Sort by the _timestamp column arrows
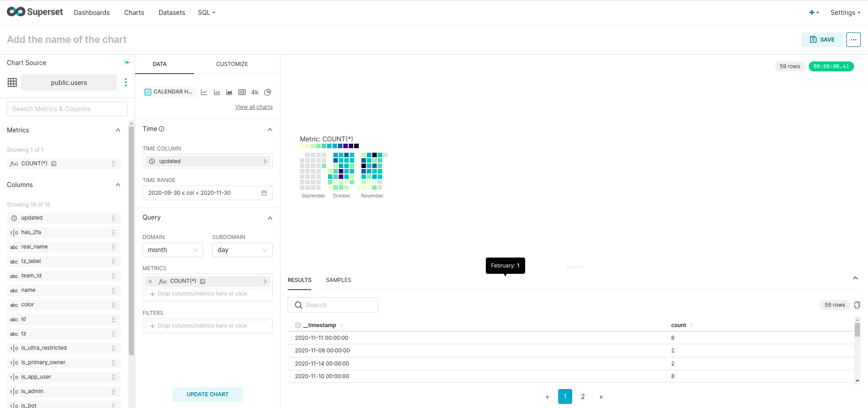Viewport: 868px width, 408px height. 342,325
